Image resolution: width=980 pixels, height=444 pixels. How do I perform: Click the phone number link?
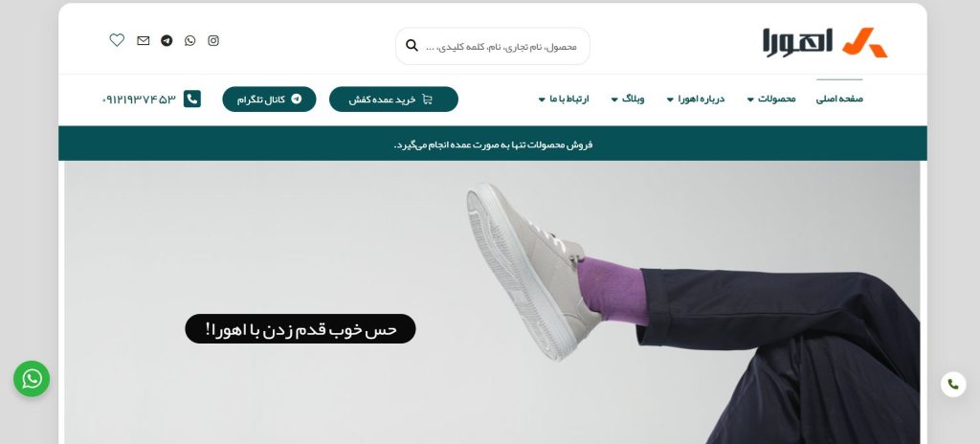point(139,100)
